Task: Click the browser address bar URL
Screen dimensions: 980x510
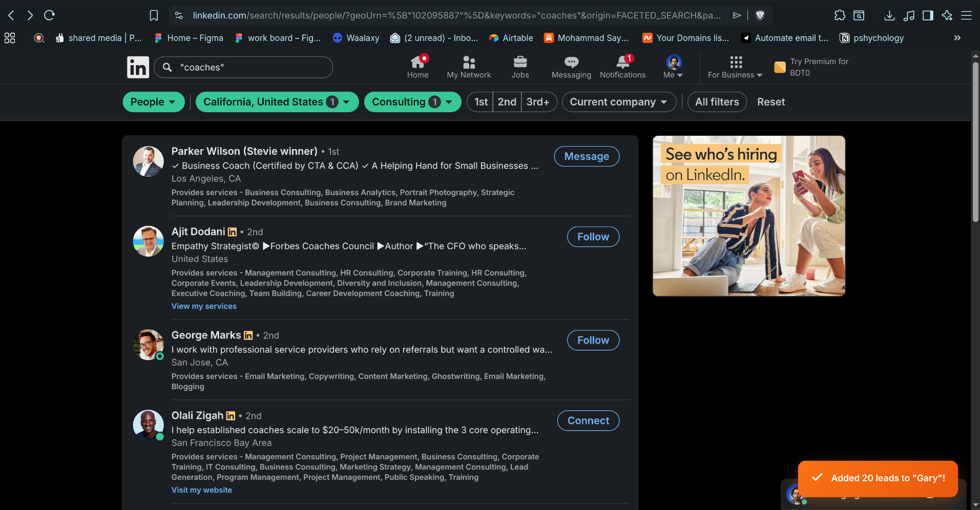Action: 456,15
